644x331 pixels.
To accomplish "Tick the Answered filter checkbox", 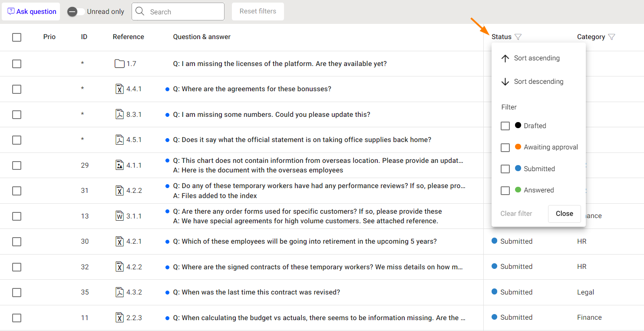I will [x=505, y=190].
